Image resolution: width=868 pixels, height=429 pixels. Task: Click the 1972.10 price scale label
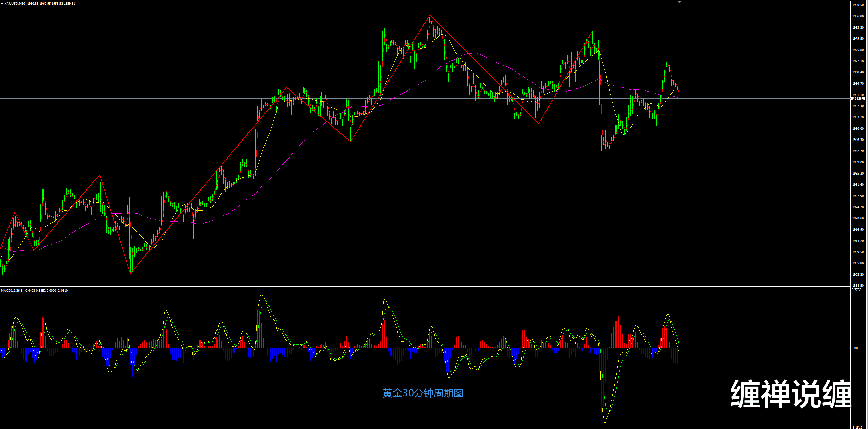858,61
